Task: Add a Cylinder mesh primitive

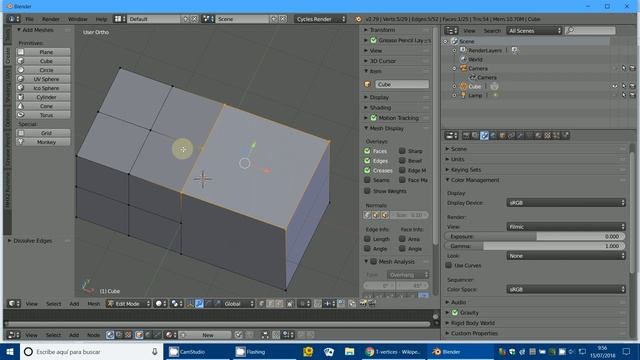Action: pos(43,97)
